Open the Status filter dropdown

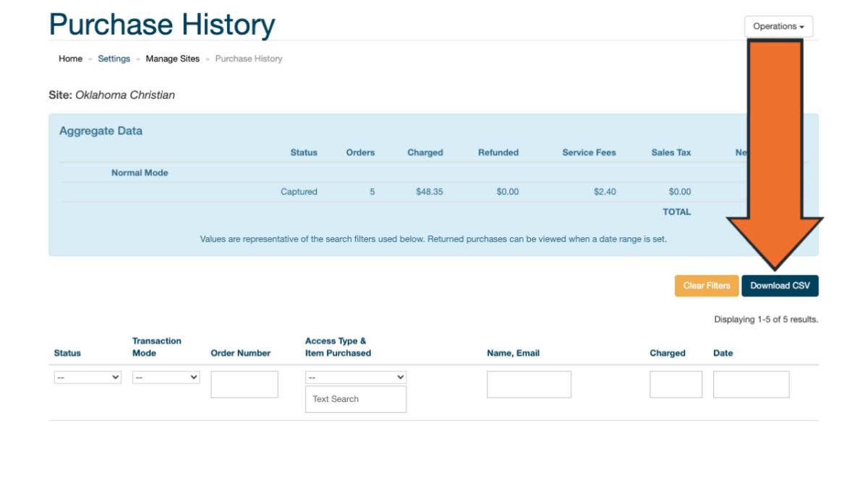coord(87,377)
